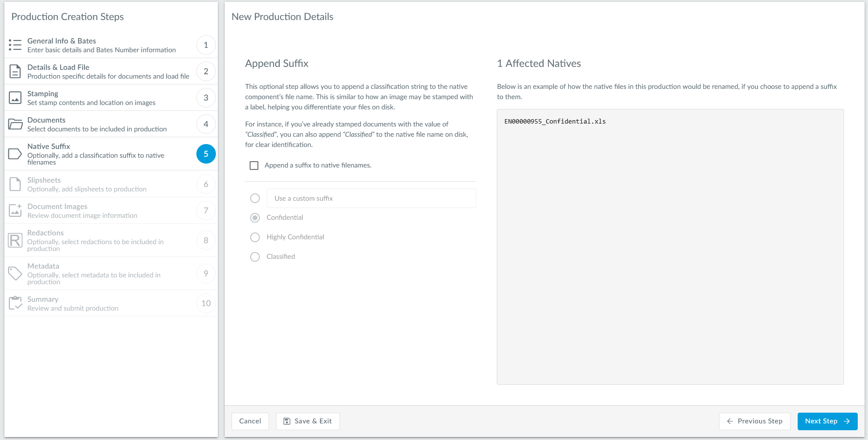Select the Highly Confidential radio option
Image resolution: width=868 pixels, height=440 pixels.
coord(255,237)
